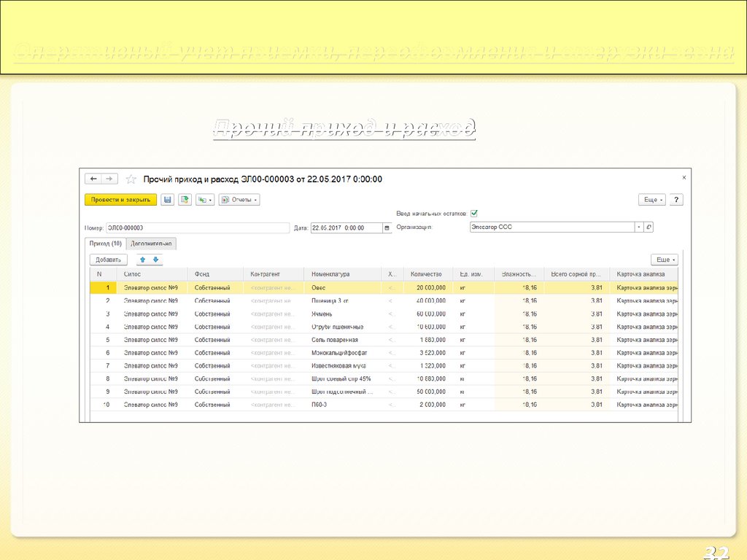Click the help question mark button
Image resolution: width=747 pixels, height=560 pixels.
676,199
